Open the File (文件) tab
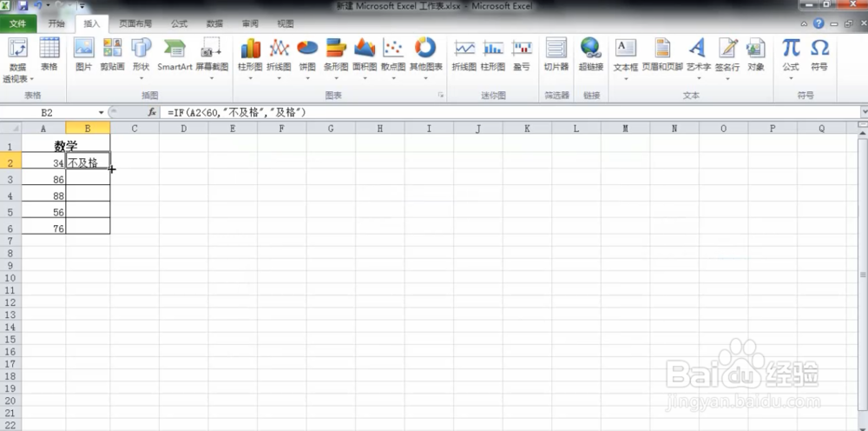Image resolution: width=868 pixels, height=431 pixels. click(18, 23)
